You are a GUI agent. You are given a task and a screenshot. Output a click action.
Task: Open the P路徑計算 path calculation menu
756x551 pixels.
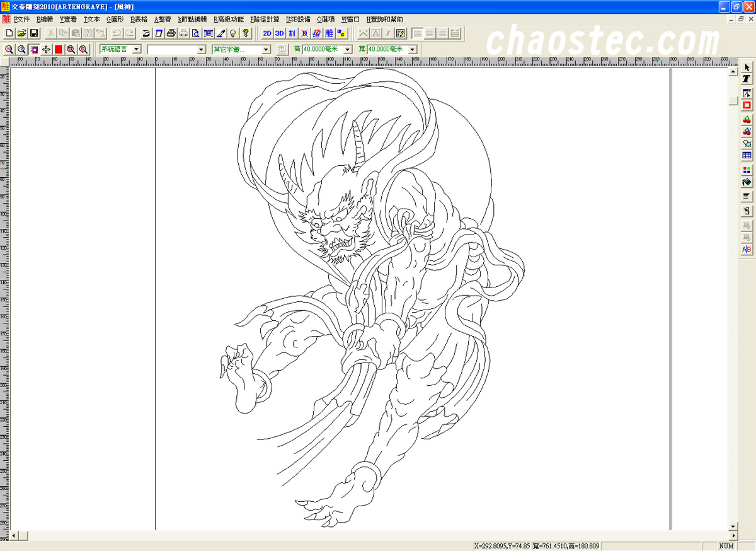(x=265, y=20)
